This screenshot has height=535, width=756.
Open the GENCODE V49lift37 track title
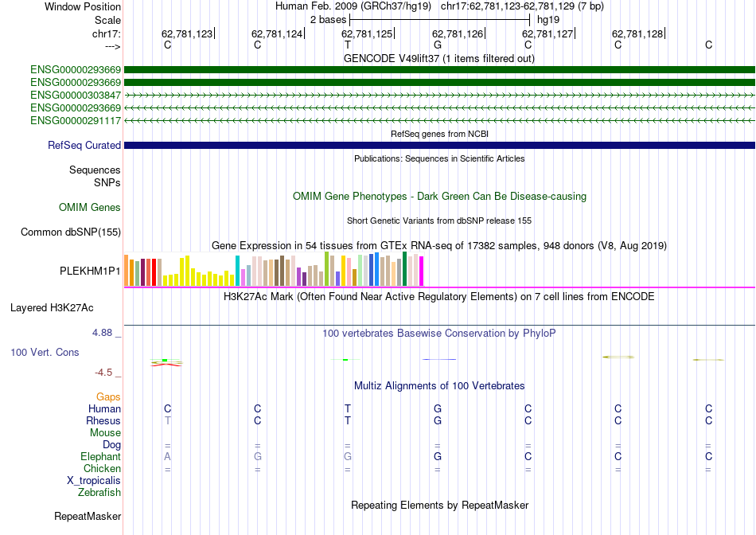(438, 58)
